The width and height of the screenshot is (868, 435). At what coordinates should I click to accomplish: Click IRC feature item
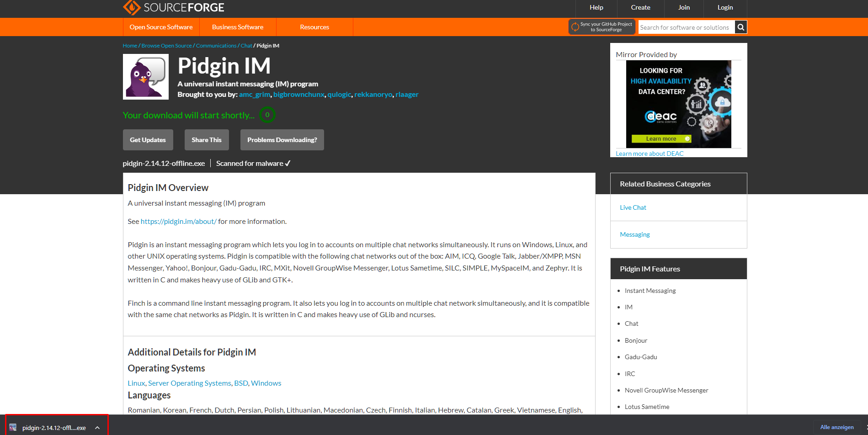coord(630,374)
